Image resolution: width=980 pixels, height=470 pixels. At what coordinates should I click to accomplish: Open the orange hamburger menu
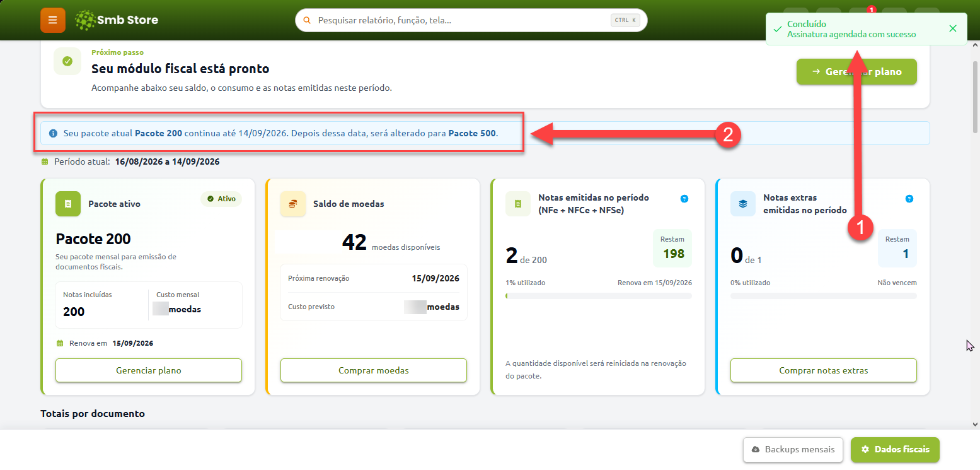tap(52, 20)
